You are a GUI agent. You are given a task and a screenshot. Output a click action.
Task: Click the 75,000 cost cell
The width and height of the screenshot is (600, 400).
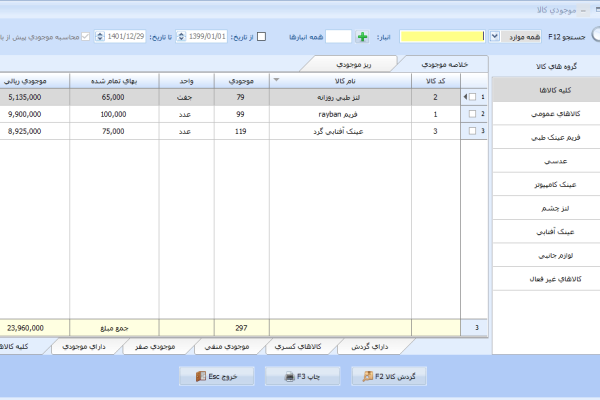click(x=114, y=131)
